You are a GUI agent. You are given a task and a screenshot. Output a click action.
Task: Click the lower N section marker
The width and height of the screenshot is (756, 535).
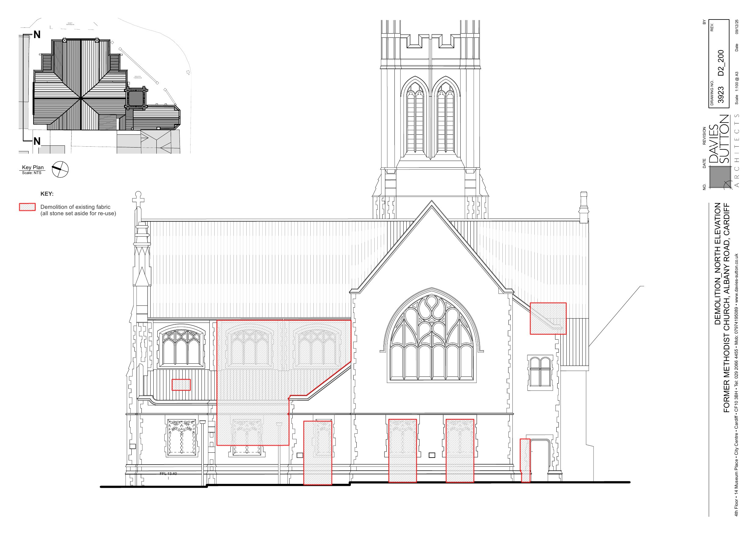[37, 141]
